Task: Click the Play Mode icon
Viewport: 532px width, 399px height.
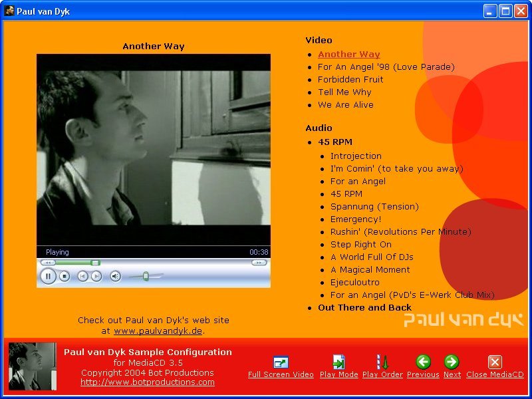Action: [x=339, y=362]
